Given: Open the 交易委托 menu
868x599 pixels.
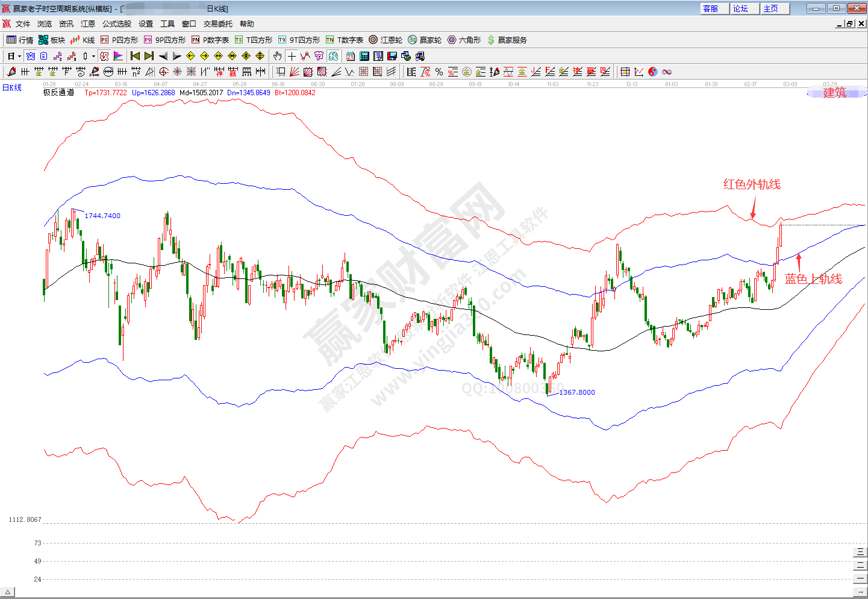Looking at the screenshot, I should pyautogui.click(x=217, y=24).
